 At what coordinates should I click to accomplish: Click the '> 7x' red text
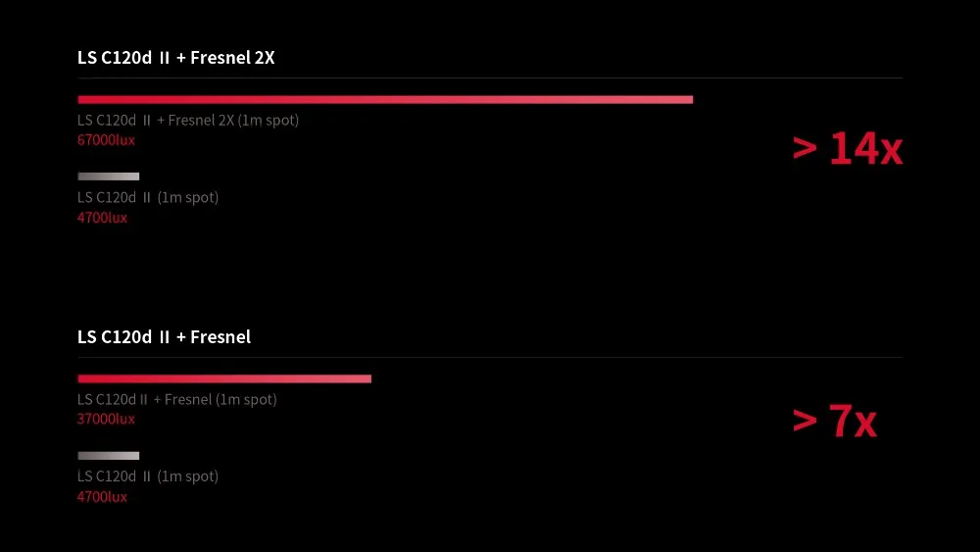[834, 420]
